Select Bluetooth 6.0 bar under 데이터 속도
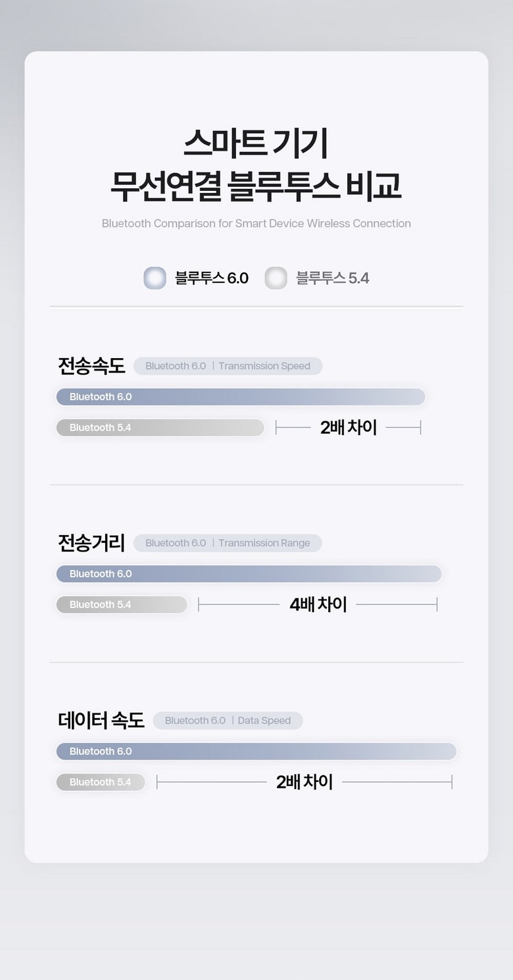 (256, 751)
